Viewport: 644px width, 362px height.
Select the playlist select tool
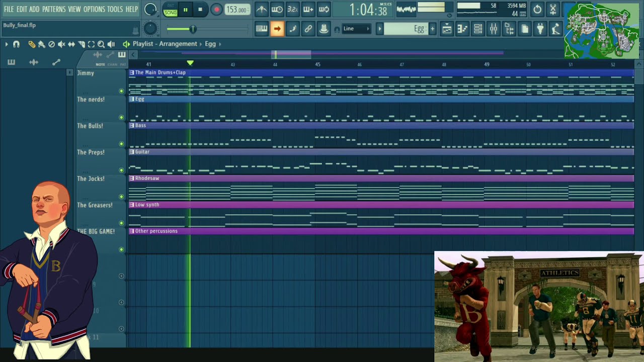point(91,44)
